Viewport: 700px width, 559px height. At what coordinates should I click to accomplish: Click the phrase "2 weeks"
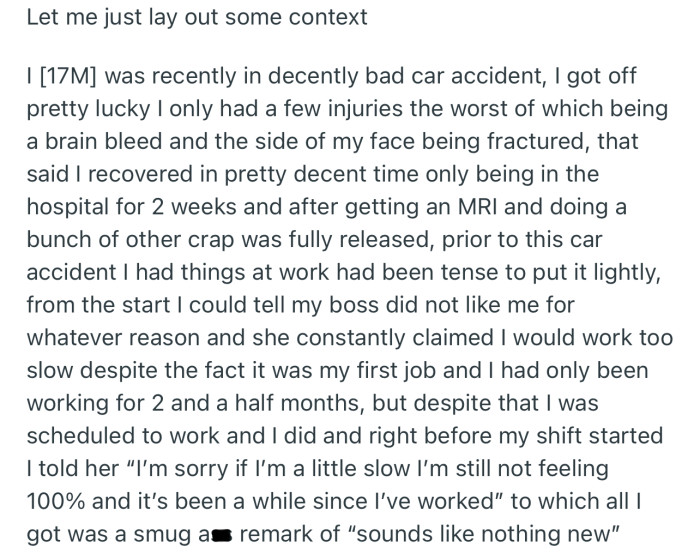pos(167,206)
